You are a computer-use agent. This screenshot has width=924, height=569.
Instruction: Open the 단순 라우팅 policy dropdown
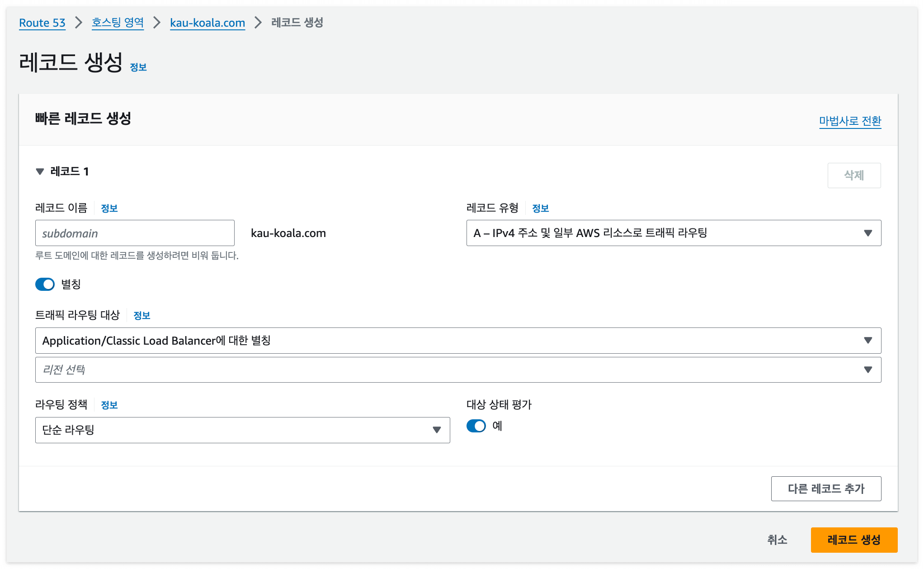coord(242,430)
